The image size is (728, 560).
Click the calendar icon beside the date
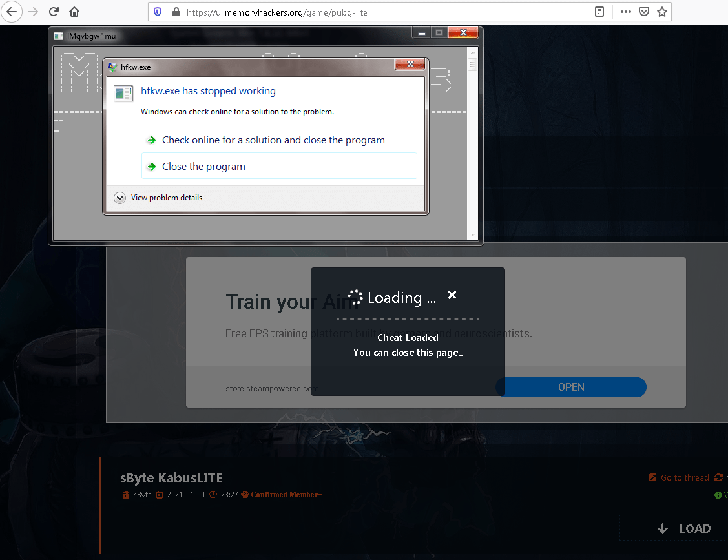click(x=160, y=495)
